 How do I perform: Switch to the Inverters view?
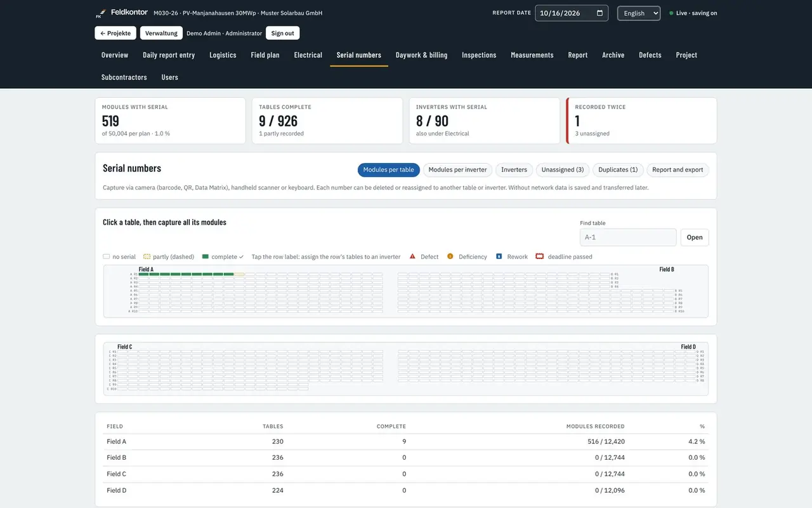514,170
